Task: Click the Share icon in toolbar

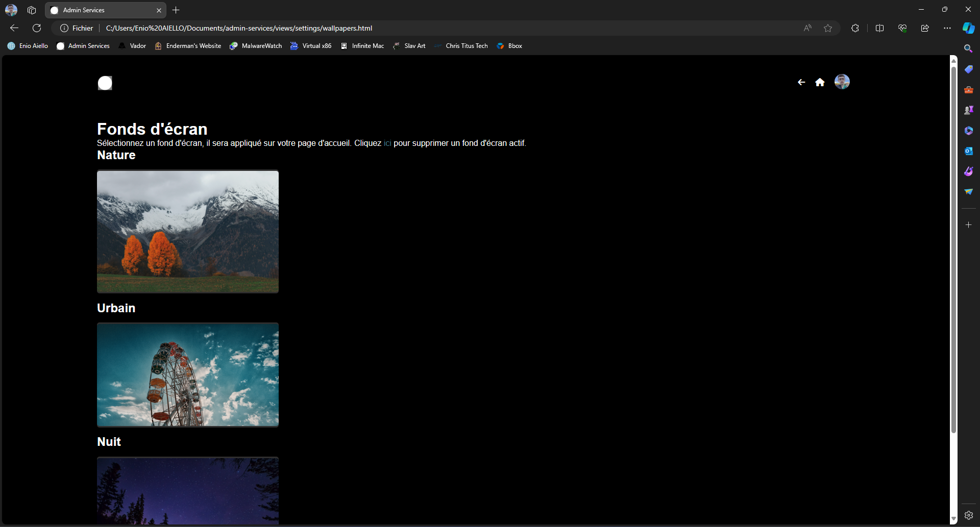Action: (x=925, y=28)
